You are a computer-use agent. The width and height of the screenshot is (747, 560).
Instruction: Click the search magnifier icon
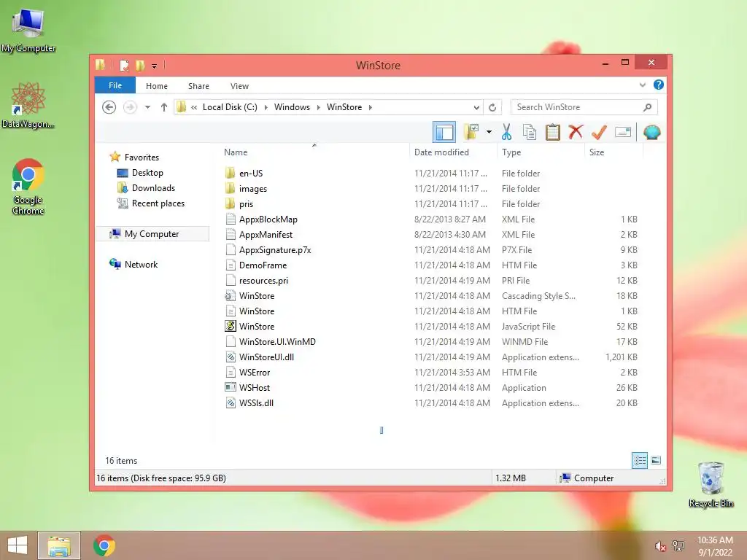tap(647, 107)
